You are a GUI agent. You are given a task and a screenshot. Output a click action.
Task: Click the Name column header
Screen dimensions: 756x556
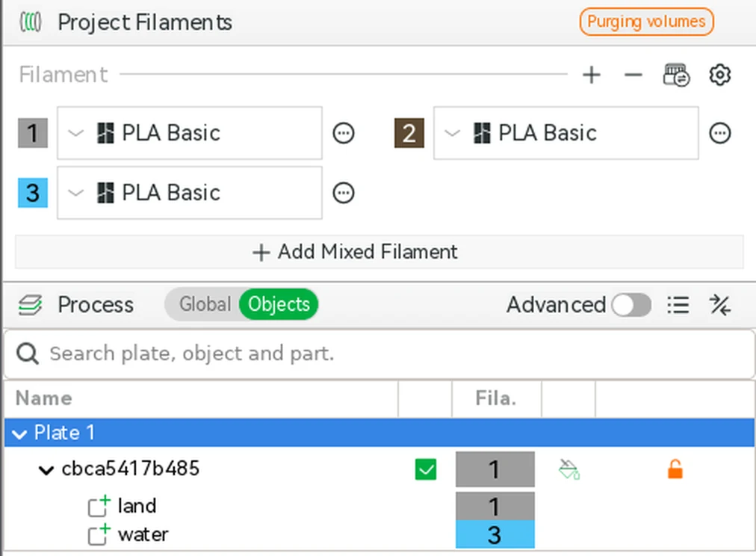pyautogui.click(x=201, y=399)
